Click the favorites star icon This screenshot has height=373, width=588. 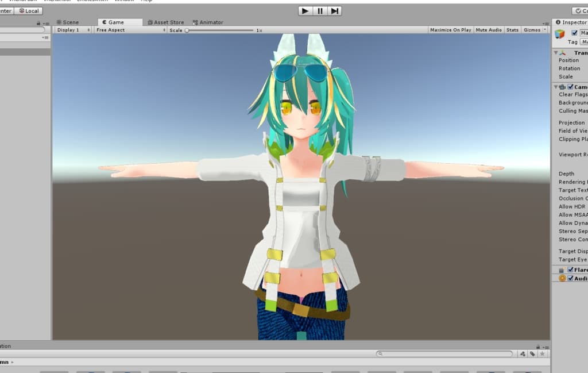[x=542, y=354]
